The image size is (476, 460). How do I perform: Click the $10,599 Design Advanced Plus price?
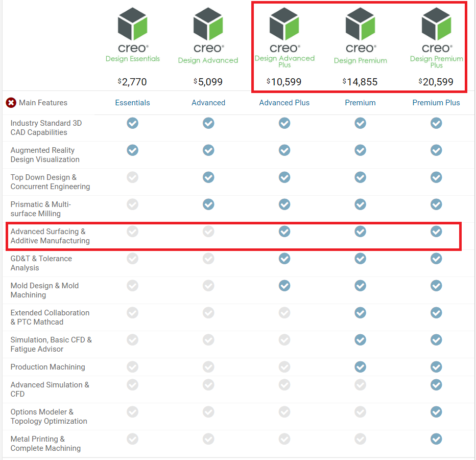click(x=284, y=82)
